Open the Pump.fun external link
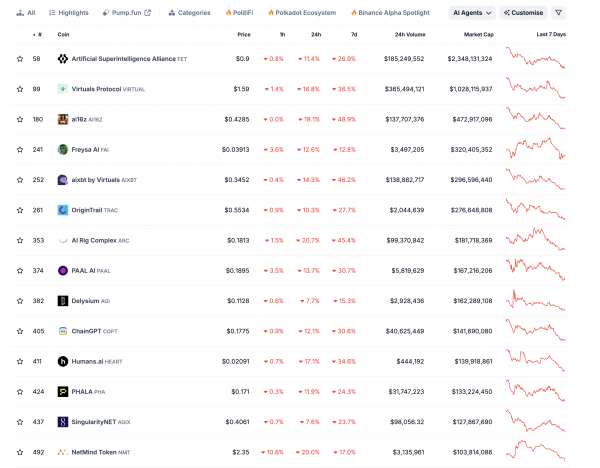Viewport: 600px width, 468px height. [127, 13]
